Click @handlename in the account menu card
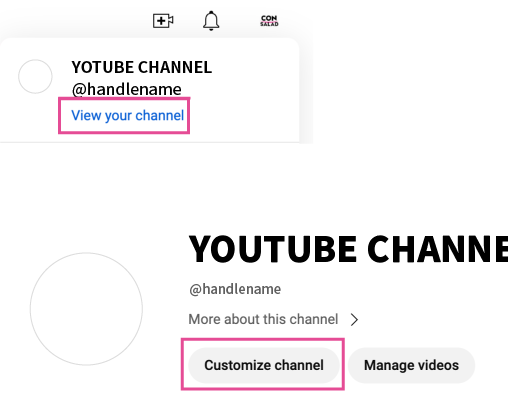 pos(126,89)
